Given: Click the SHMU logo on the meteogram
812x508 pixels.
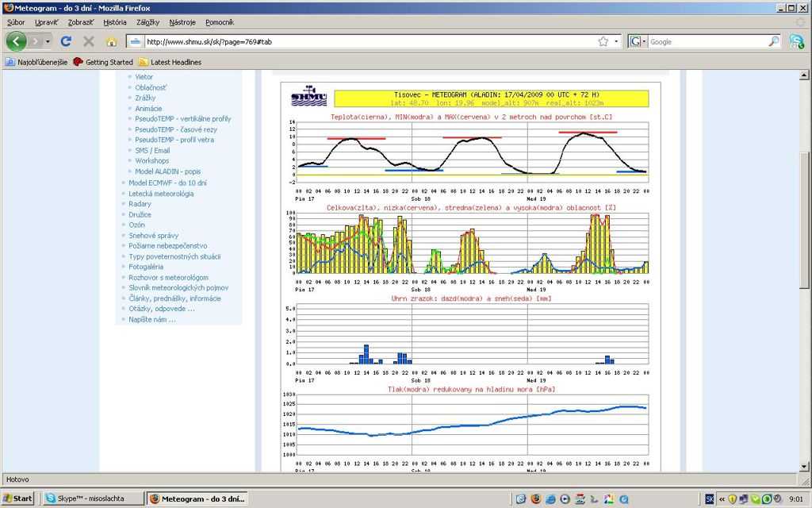Looking at the screenshot, I should point(308,96).
